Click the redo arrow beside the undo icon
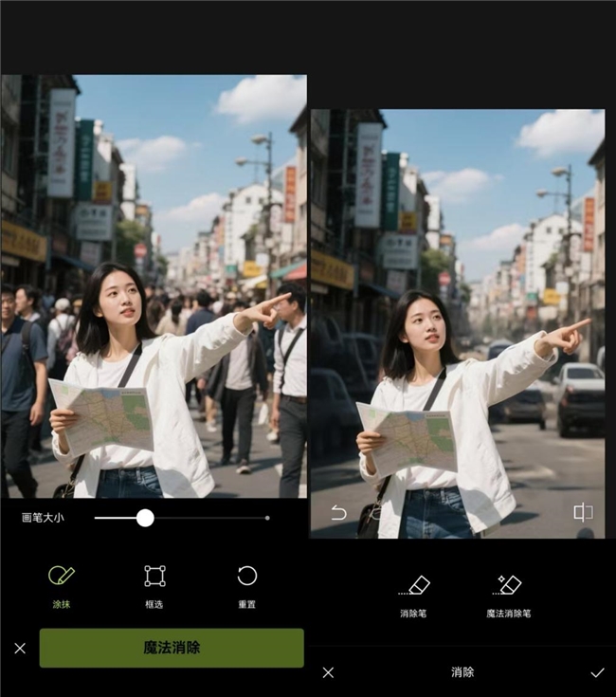This screenshot has height=697, width=616. click(375, 513)
